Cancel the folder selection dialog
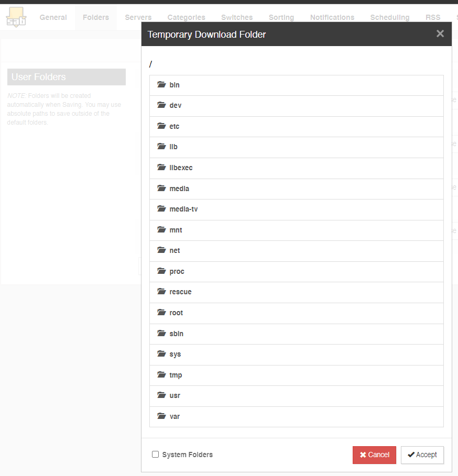This screenshot has width=458, height=476. point(374,455)
